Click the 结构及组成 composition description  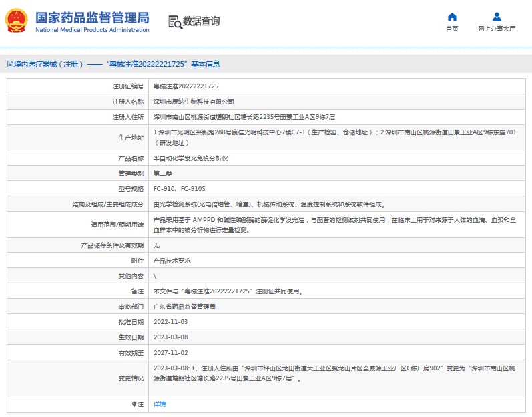point(269,204)
